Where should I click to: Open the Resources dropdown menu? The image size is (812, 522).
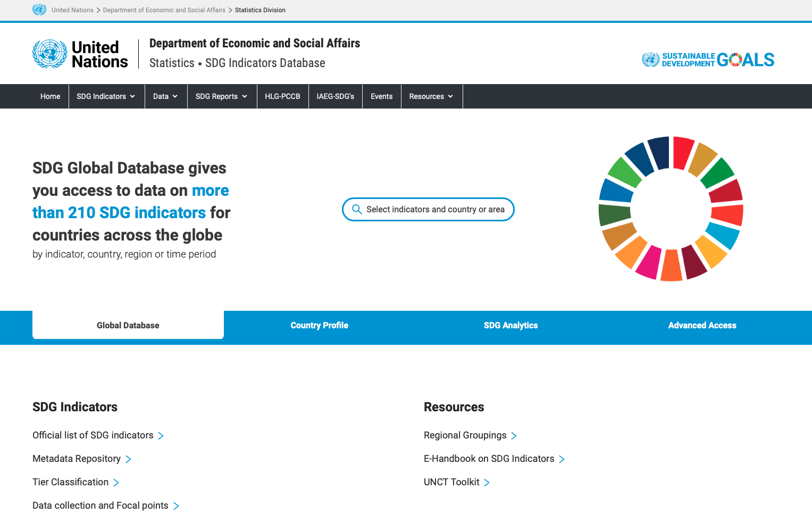pos(431,96)
